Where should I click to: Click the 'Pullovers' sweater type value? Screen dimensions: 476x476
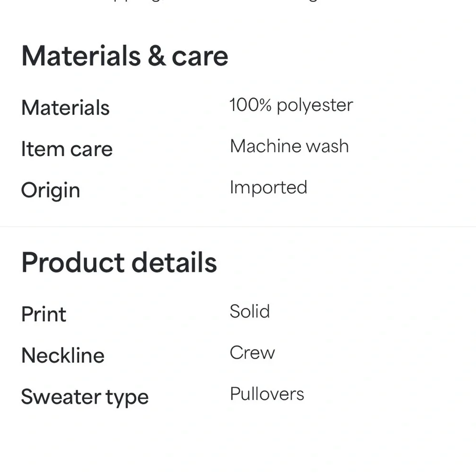pyautogui.click(x=267, y=394)
